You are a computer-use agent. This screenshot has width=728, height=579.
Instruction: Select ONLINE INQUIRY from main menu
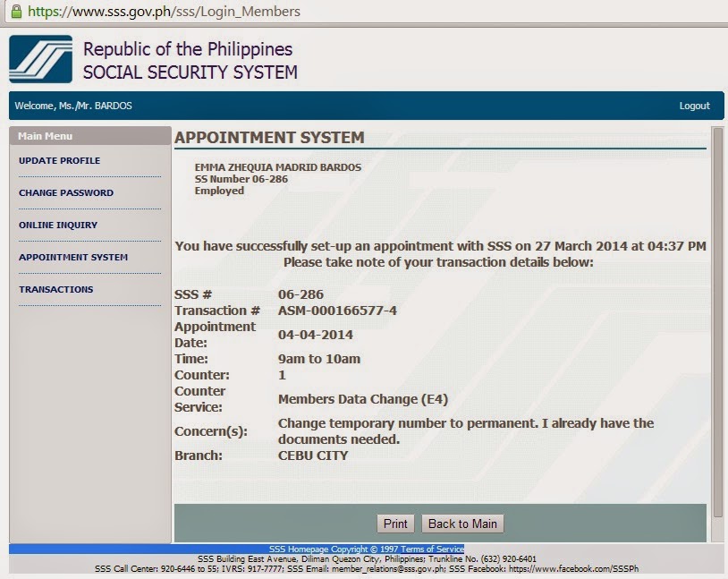tap(58, 225)
